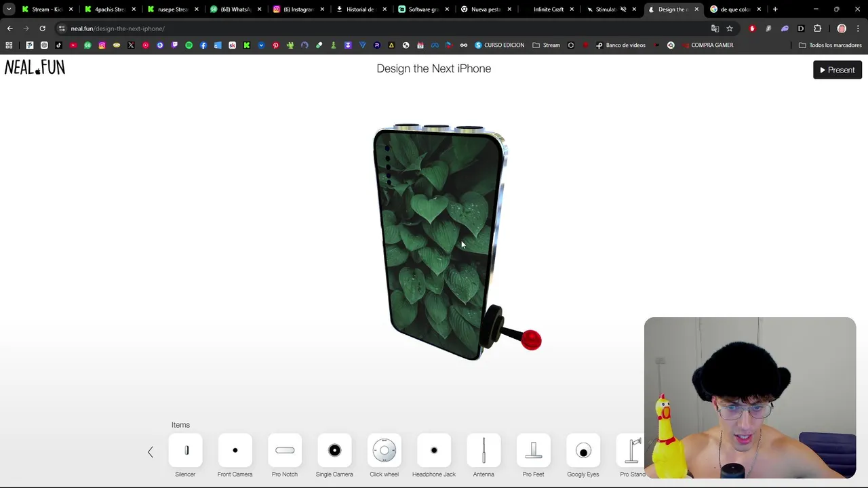Open the Pinterest bookmark
This screenshot has width=868, height=488.
coord(275,45)
